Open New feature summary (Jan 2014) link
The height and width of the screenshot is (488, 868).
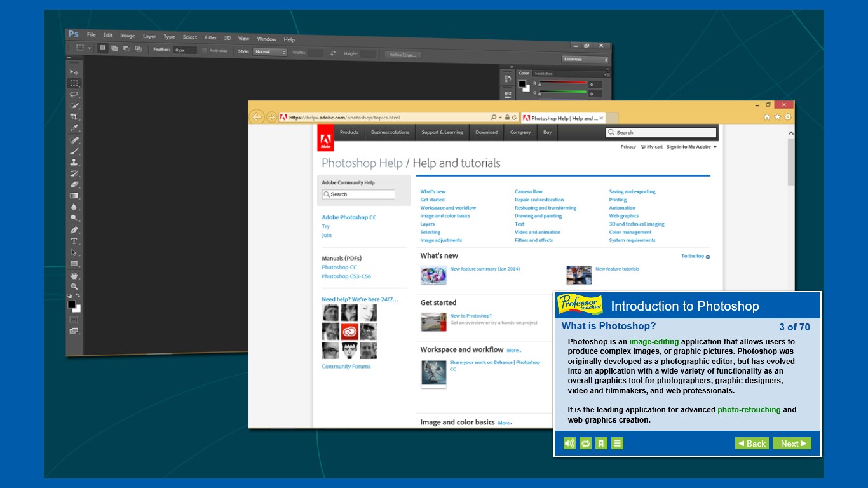[x=485, y=269]
